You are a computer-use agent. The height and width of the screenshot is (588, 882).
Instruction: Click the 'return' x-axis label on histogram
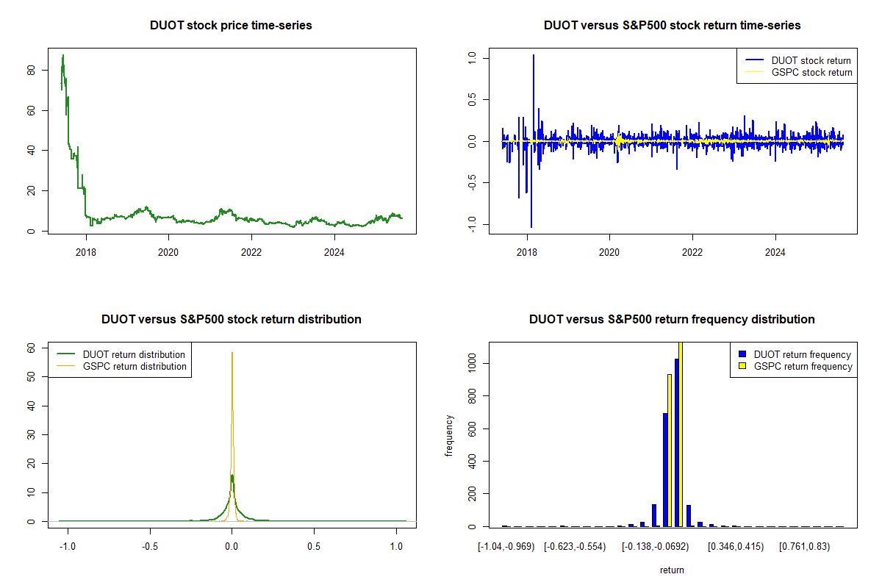point(672,570)
